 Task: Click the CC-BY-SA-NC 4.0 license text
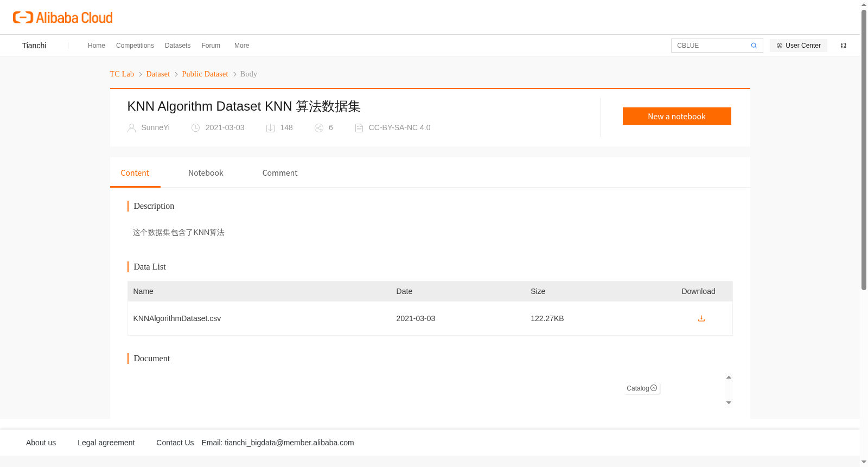click(400, 128)
